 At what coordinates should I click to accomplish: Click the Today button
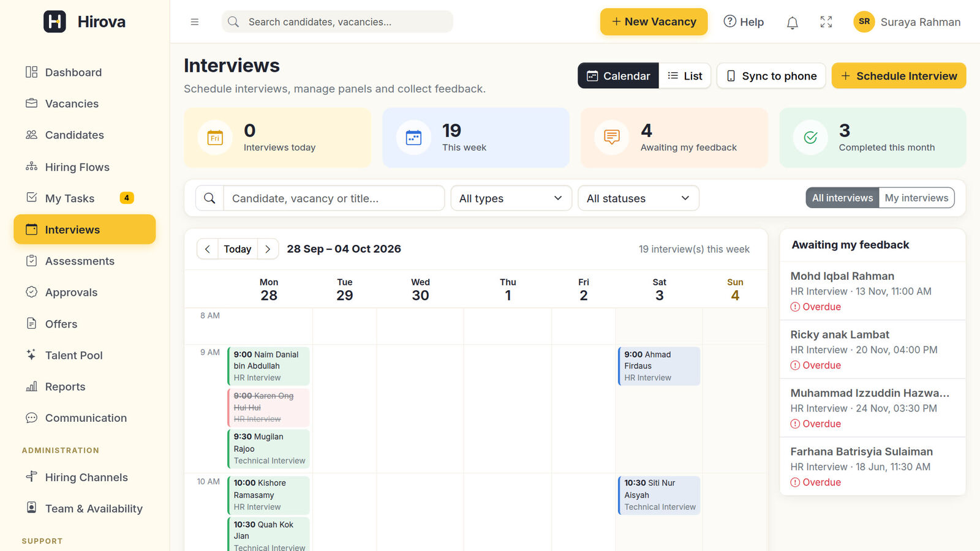pyautogui.click(x=238, y=249)
